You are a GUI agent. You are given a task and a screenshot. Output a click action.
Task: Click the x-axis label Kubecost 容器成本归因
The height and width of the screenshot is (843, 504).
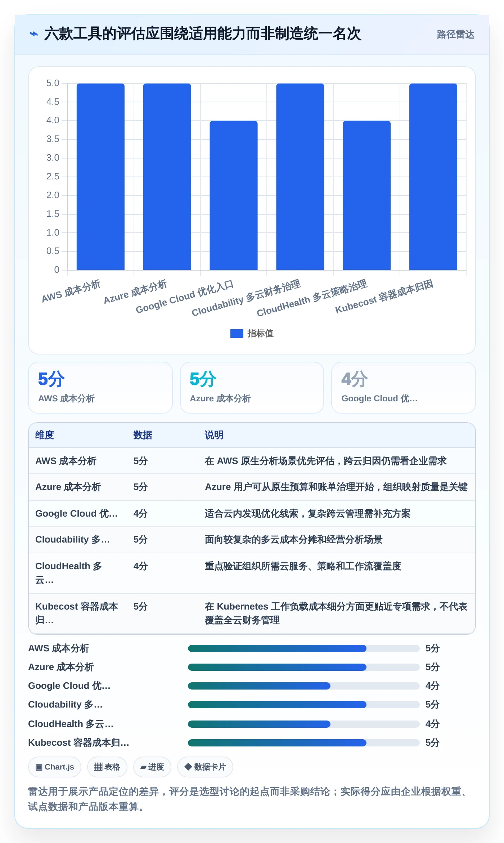pos(384,296)
